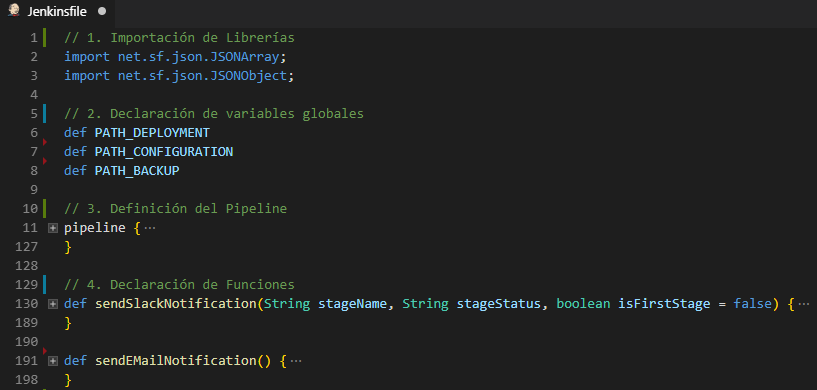This screenshot has width=817, height=390.
Task: Click the sendSlackNotification function name
Action: click(x=176, y=304)
